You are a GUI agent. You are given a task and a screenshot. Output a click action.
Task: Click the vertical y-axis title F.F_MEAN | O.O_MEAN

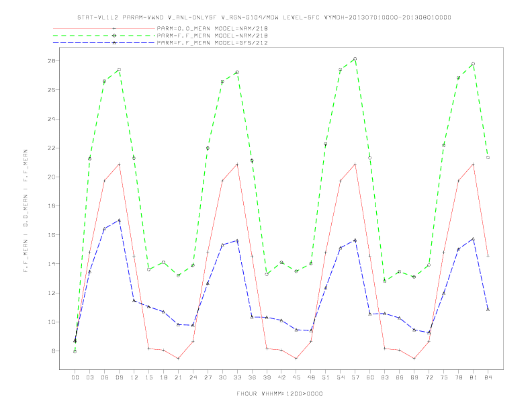tap(26, 211)
